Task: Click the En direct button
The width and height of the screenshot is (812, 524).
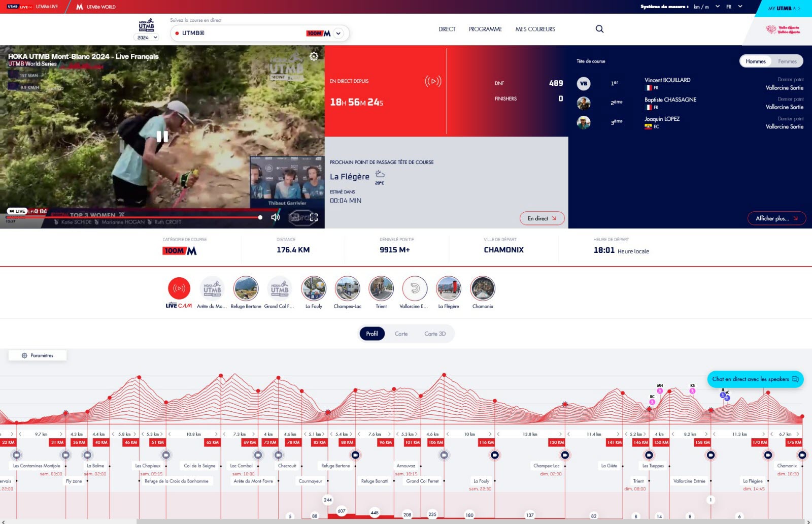Action: click(x=542, y=218)
